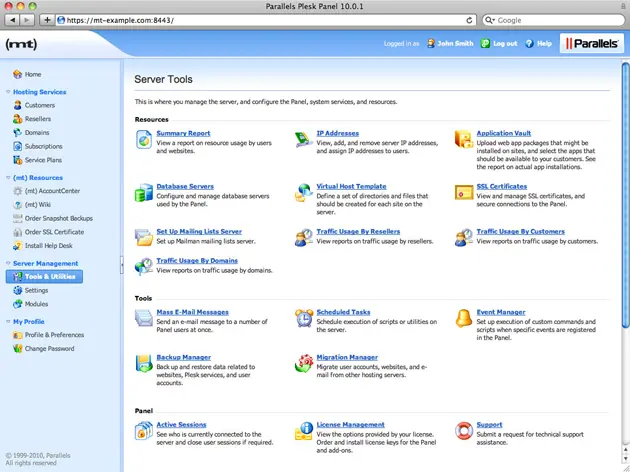Viewport: 630px width, 472px height.
Task: Open the Backup Manager link
Action: pyautogui.click(x=184, y=357)
